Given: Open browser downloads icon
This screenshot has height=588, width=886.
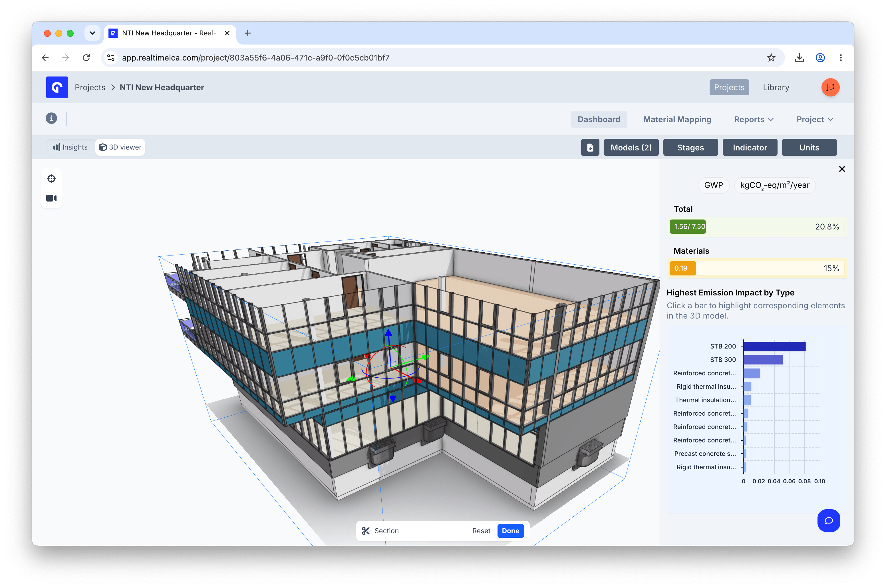Looking at the screenshot, I should tap(800, 58).
